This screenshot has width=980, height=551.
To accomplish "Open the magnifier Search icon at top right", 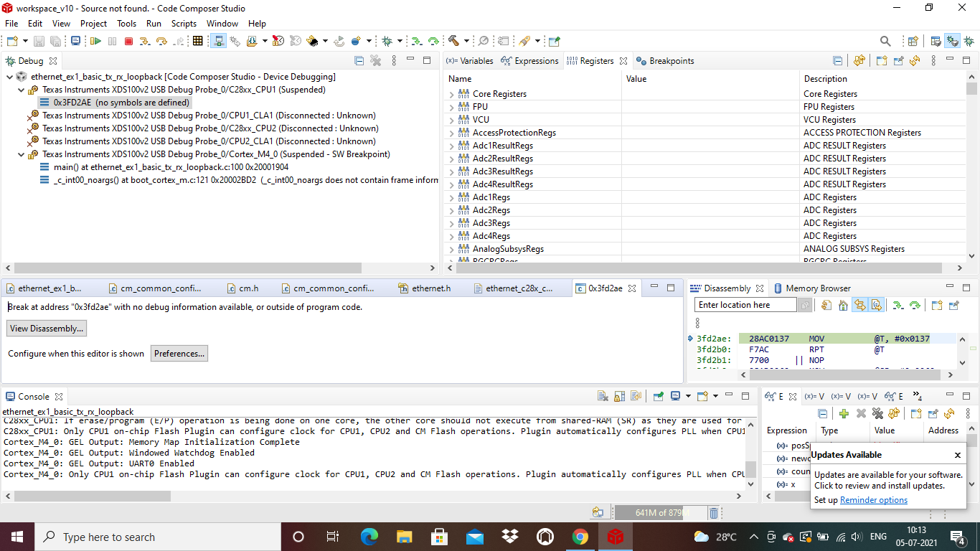I will pos(885,42).
